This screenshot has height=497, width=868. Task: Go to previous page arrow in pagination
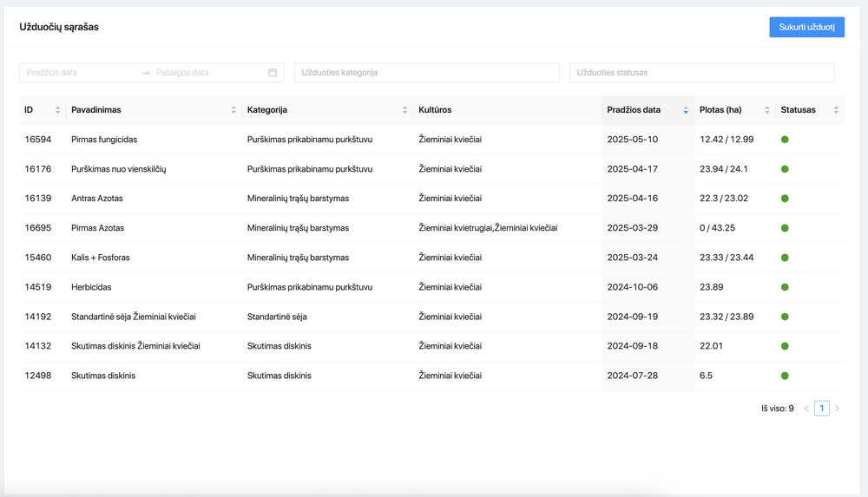(x=806, y=409)
